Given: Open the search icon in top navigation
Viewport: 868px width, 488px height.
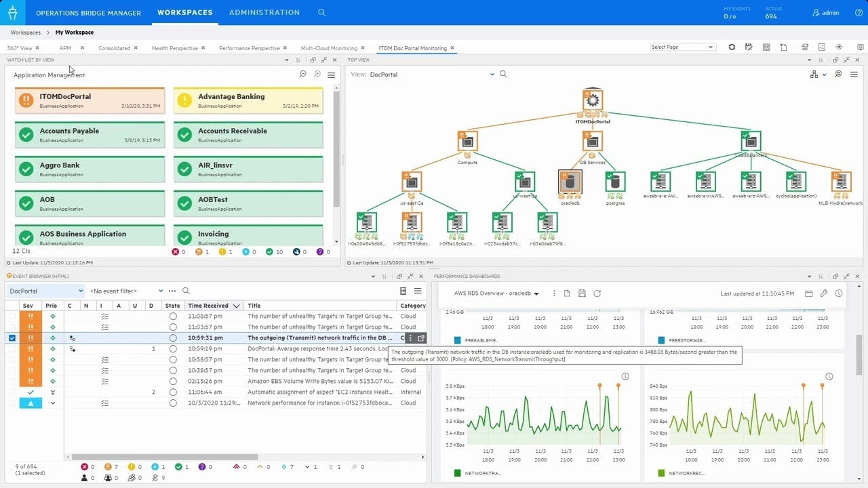Looking at the screenshot, I should (322, 12).
